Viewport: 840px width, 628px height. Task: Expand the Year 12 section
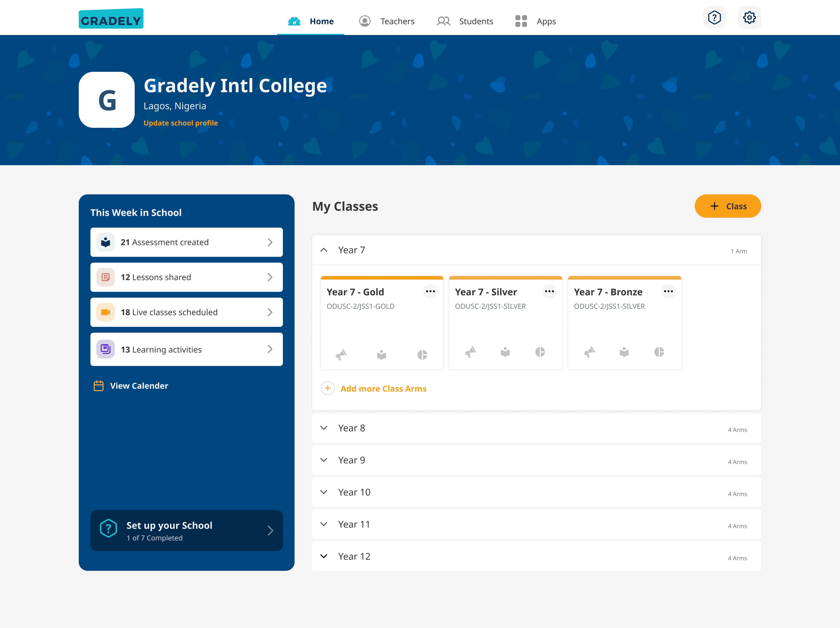(324, 556)
